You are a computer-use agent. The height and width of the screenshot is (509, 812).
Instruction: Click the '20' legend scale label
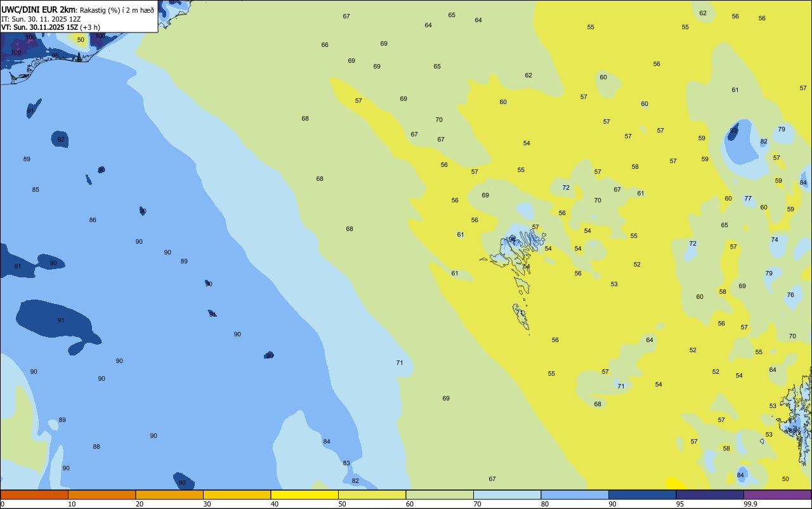tap(139, 504)
